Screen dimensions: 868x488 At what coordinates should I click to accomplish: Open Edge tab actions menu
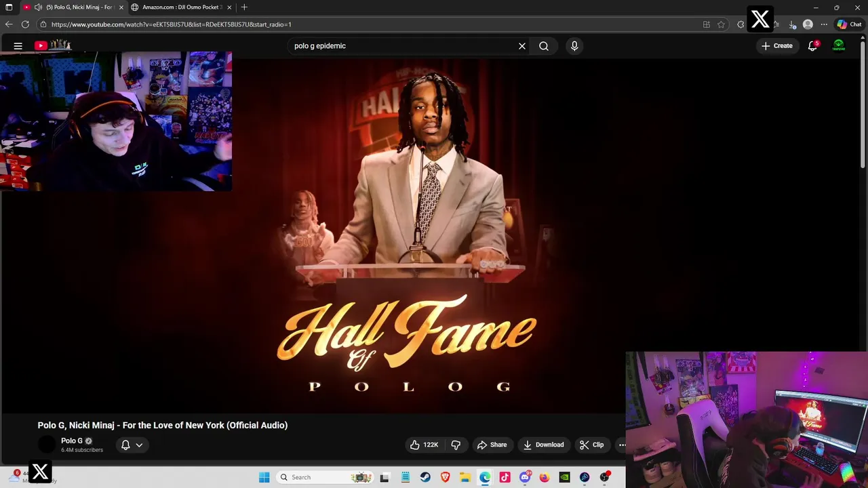[x=9, y=7]
